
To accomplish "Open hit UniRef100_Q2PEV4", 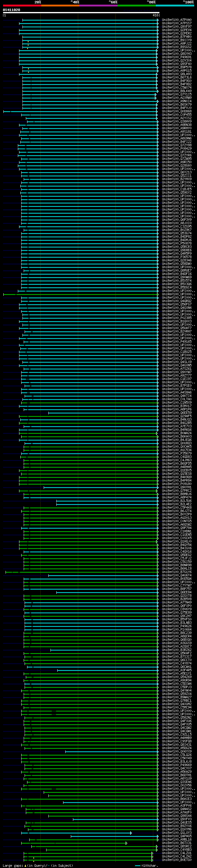I will point(176,30).
